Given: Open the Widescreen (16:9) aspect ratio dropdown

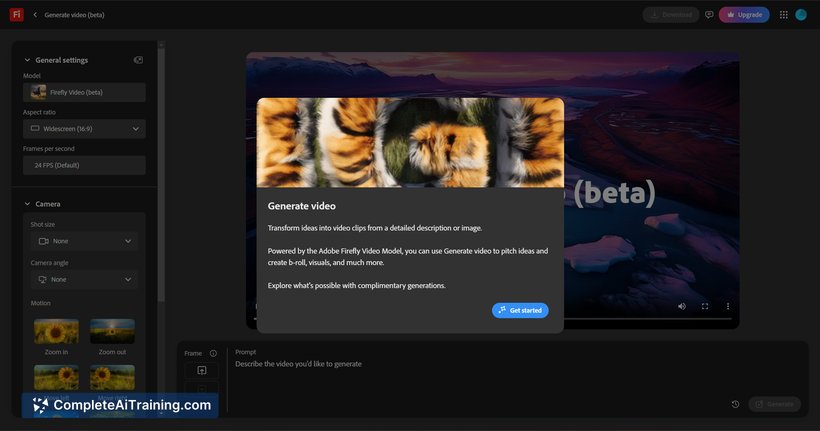Looking at the screenshot, I should tap(84, 129).
